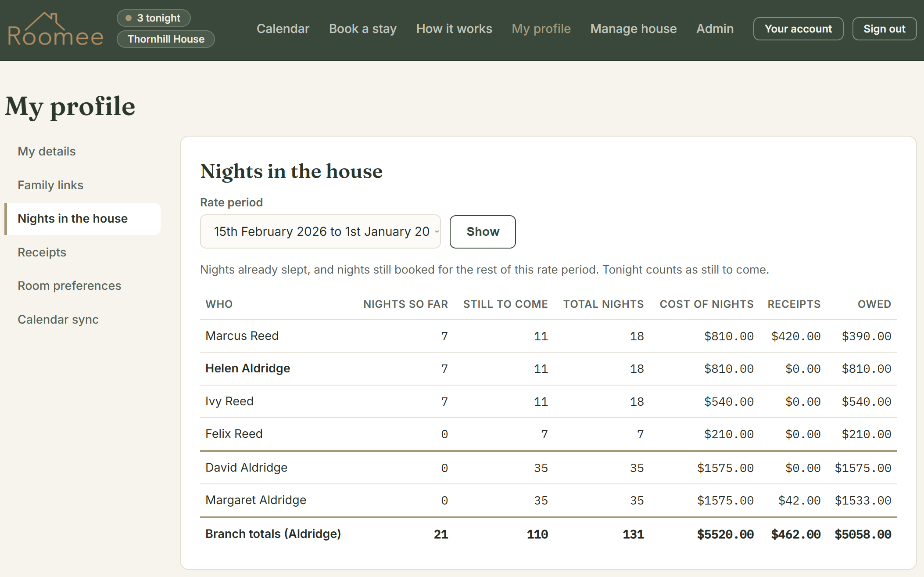
Task: Click the Sign out button
Action: [884, 29]
